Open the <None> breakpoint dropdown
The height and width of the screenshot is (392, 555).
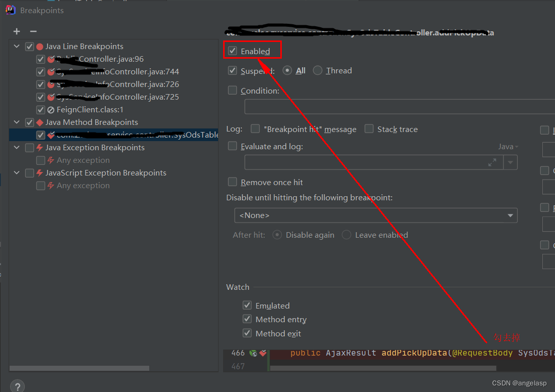tap(510, 215)
